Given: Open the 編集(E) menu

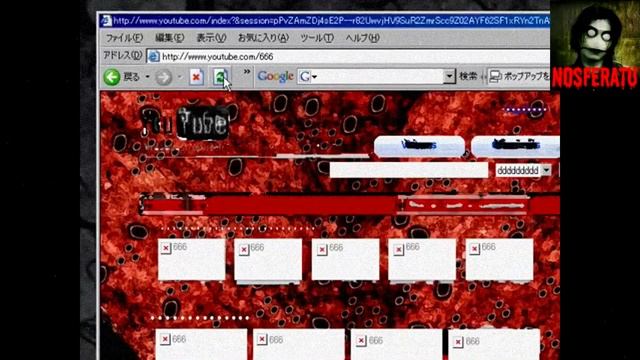Looking at the screenshot, I should click(x=169, y=38).
